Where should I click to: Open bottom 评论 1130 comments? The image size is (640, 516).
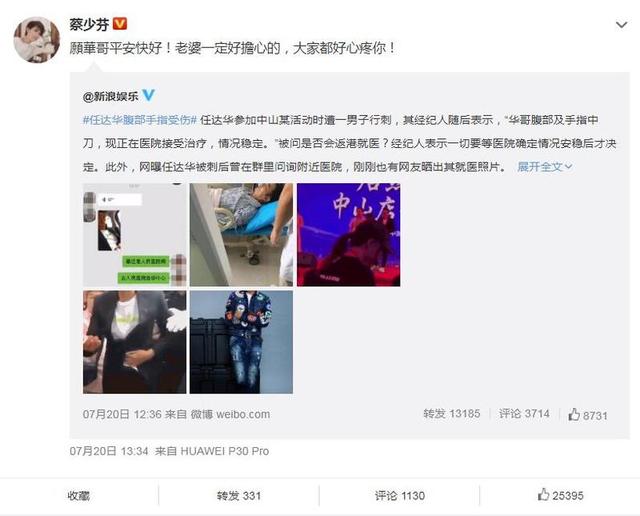pos(400,496)
